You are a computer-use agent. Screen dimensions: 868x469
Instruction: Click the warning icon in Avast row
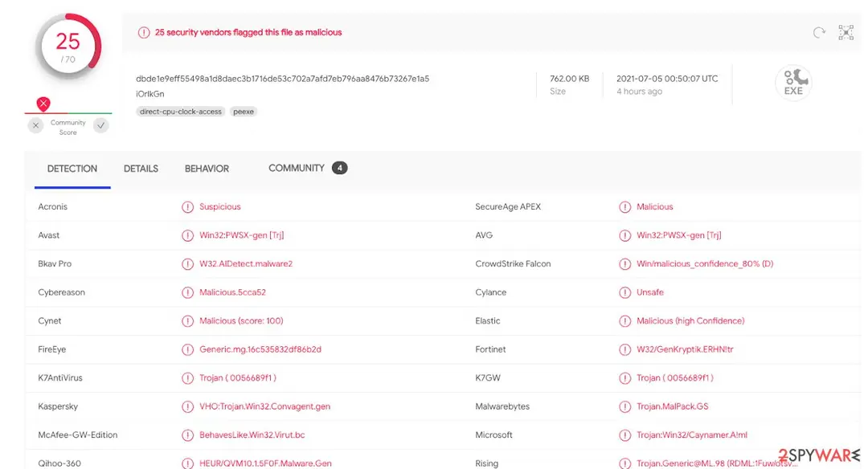[187, 235]
